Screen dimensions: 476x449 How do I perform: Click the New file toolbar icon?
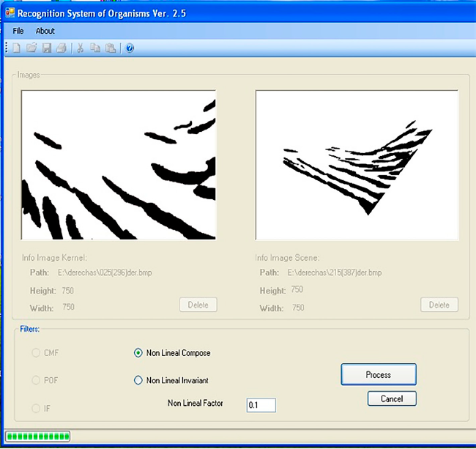[x=17, y=48]
